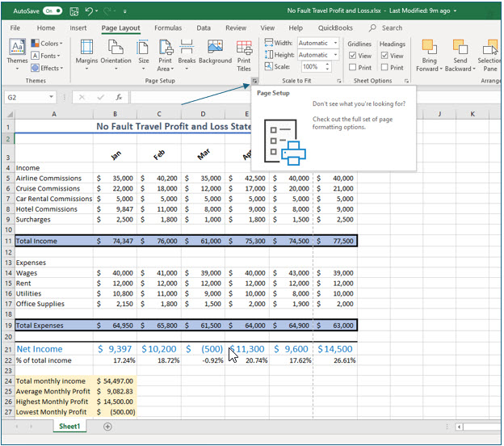This screenshot has width=504, height=446.
Task: Open the Width dropdown
Action: coord(335,43)
